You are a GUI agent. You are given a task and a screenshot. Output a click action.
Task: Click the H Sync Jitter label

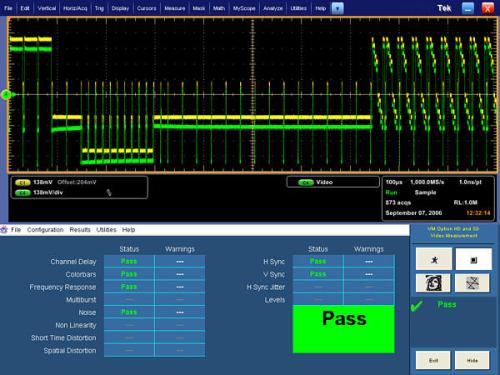click(x=266, y=287)
